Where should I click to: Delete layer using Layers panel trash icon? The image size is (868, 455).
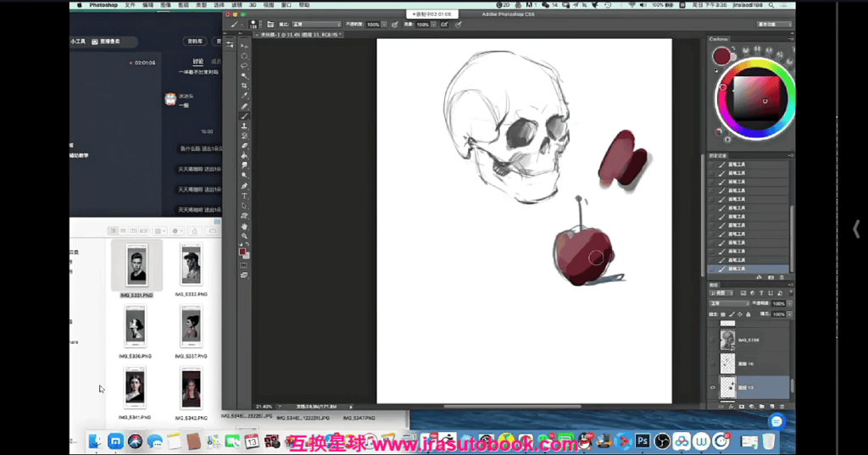782,407
